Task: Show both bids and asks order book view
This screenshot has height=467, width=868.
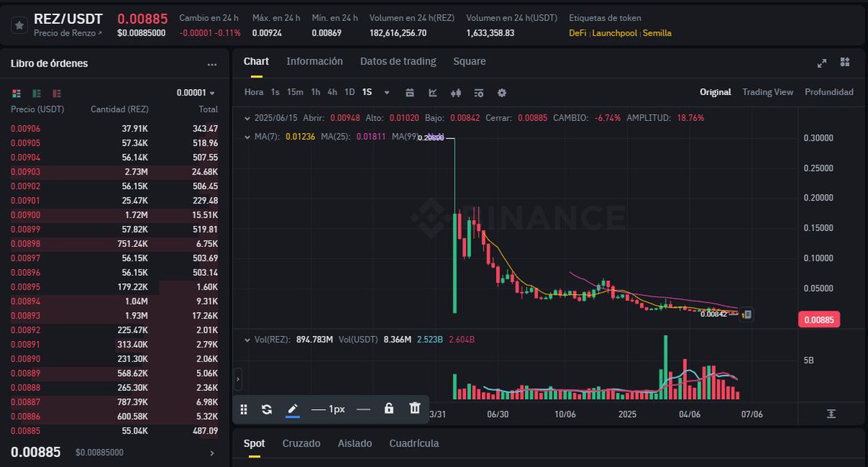Action: [x=17, y=93]
